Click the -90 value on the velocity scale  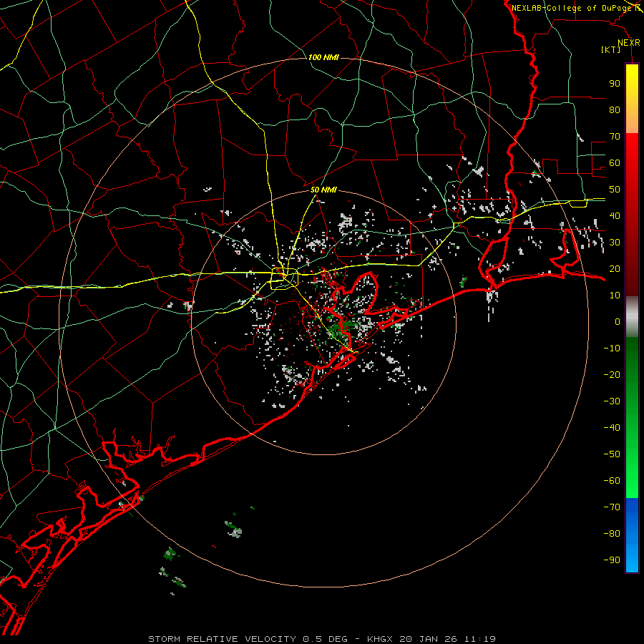(x=612, y=560)
